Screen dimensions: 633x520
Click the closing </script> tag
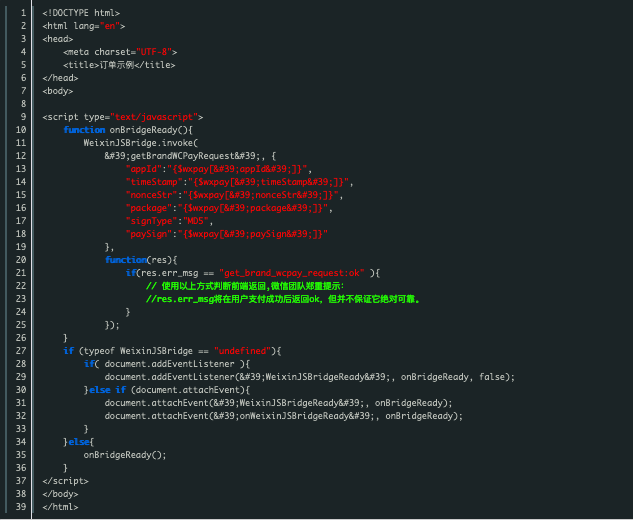click(x=65, y=480)
